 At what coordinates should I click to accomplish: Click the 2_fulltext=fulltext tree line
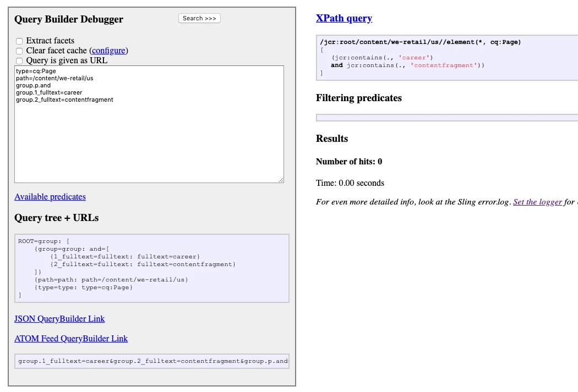pyautogui.click(x=143, y=264)
